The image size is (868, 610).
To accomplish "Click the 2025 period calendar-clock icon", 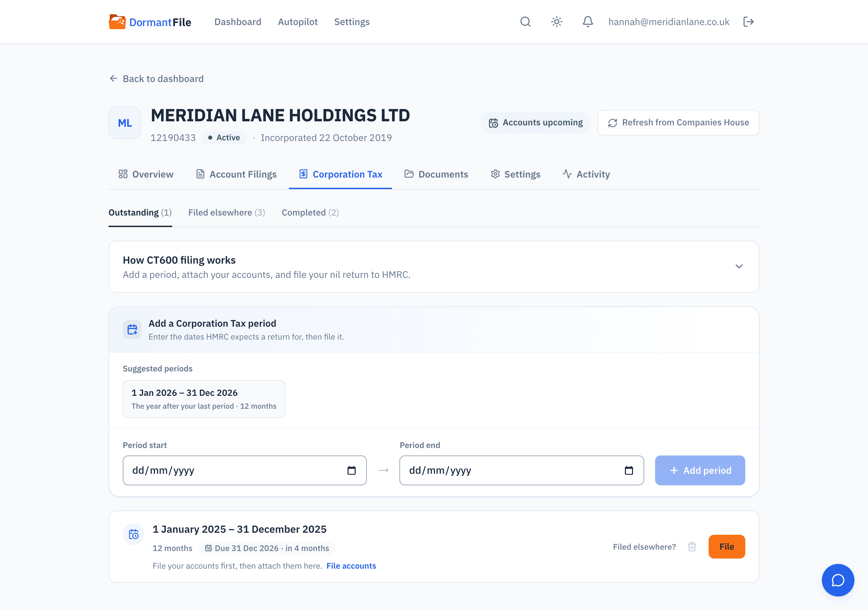I will [134, 534].
